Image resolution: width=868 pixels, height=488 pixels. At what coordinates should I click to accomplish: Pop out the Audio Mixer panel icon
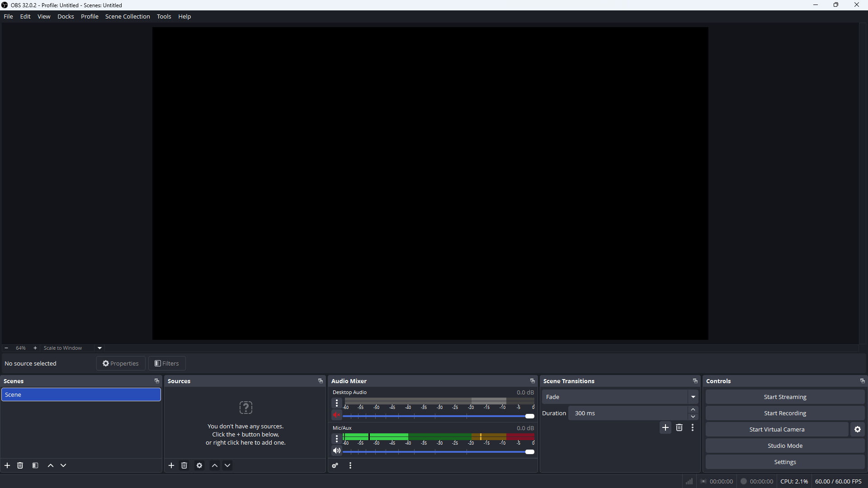(x=532, y=381)
